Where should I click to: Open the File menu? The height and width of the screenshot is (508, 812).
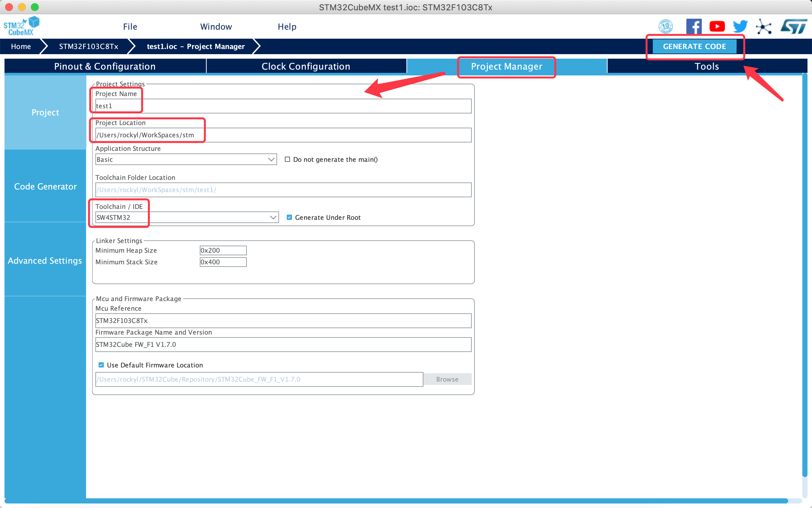click(130, 26)
